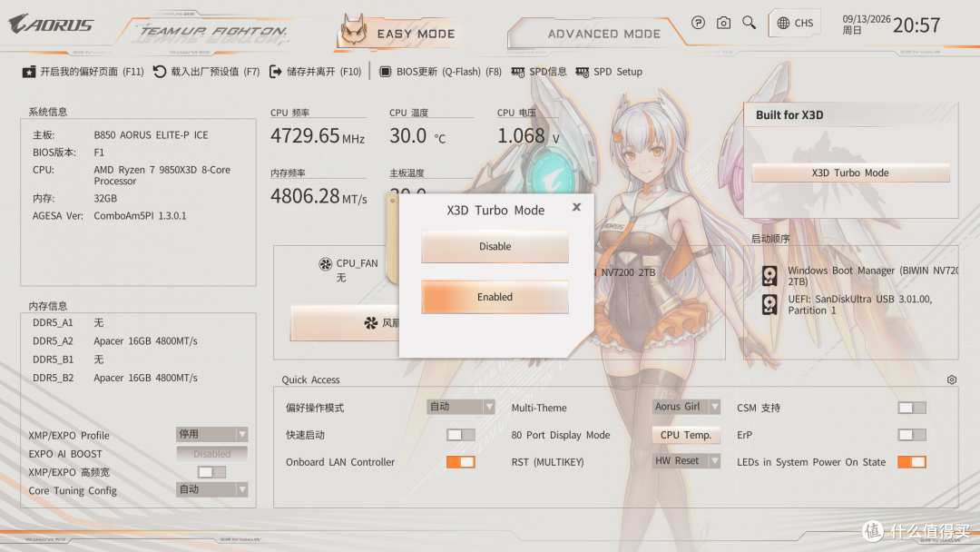Screen dimensions: 980x552
Task: Click the CPU Temp. display mode button
Action: (686, 435)
